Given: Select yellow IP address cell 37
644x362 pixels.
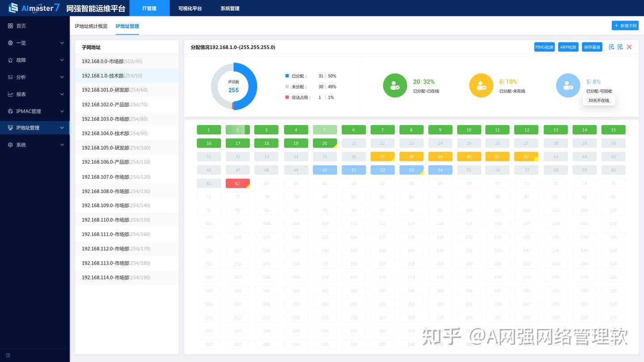Looking at the screenshot, I should 382,157.
